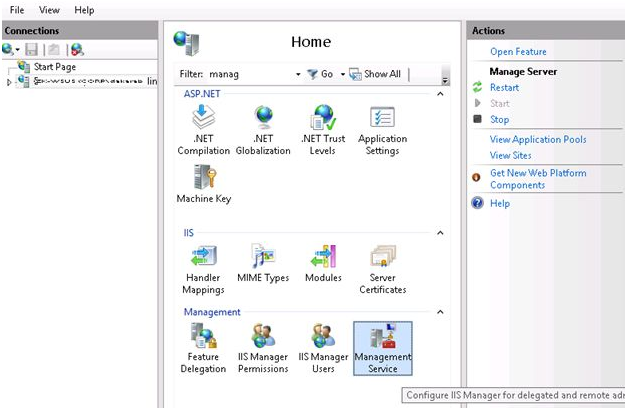This screenshot has height=412, width=629.
Task: Click inside the Filter input field
Action: pos(250,74)
